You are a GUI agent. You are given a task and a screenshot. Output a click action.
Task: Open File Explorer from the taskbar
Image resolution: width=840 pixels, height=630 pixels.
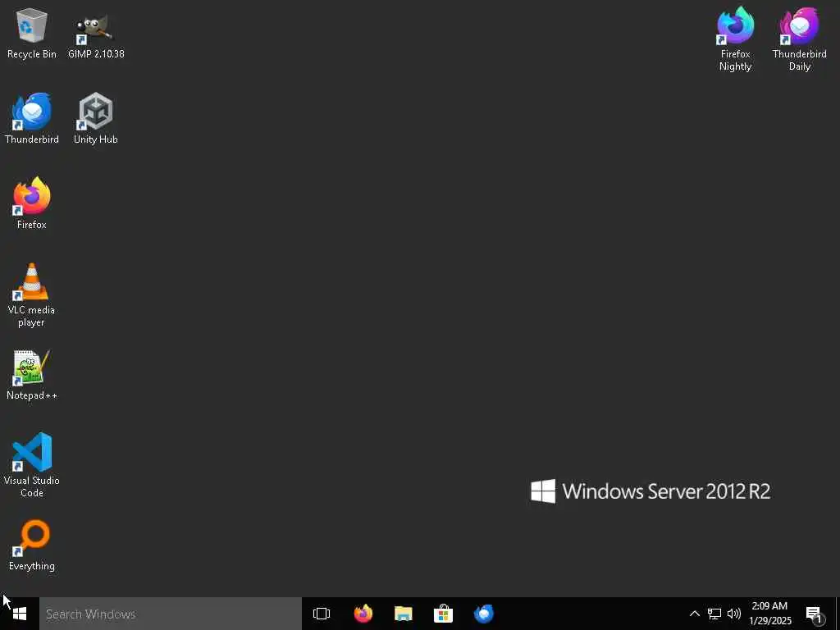click(404, 614)
